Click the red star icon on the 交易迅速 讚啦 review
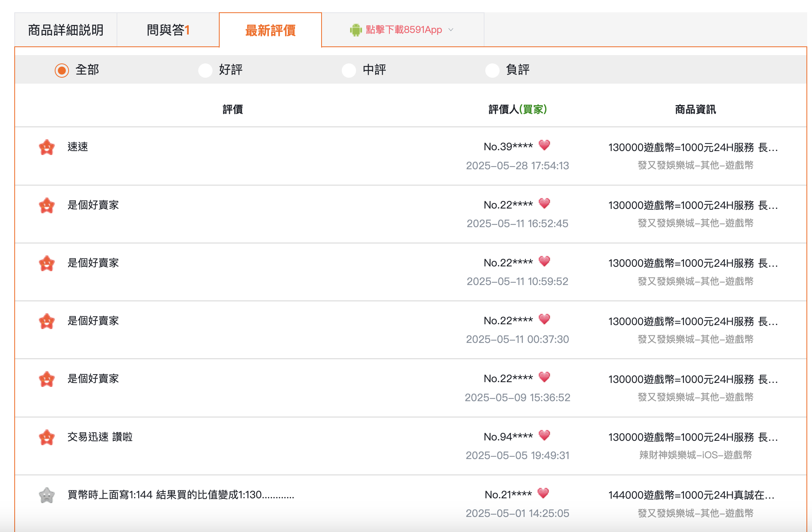Viewport: 812px width, 532px height. 47,437
